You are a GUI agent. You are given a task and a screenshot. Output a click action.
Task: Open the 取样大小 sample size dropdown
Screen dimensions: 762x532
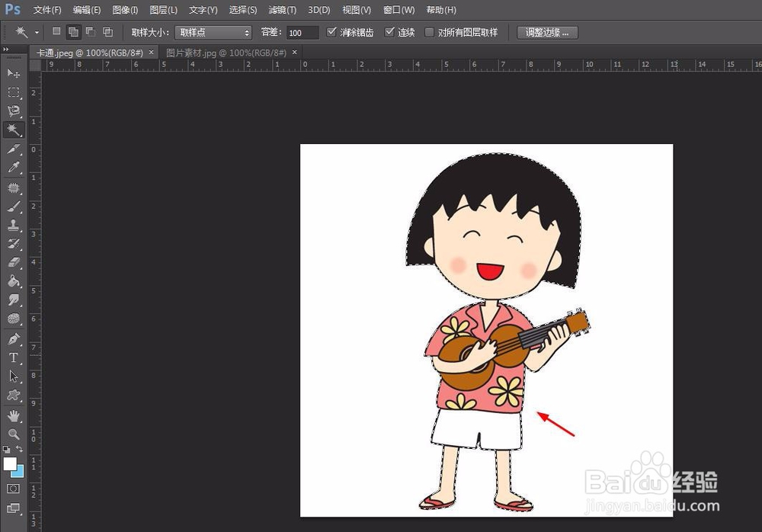[213, 33]
